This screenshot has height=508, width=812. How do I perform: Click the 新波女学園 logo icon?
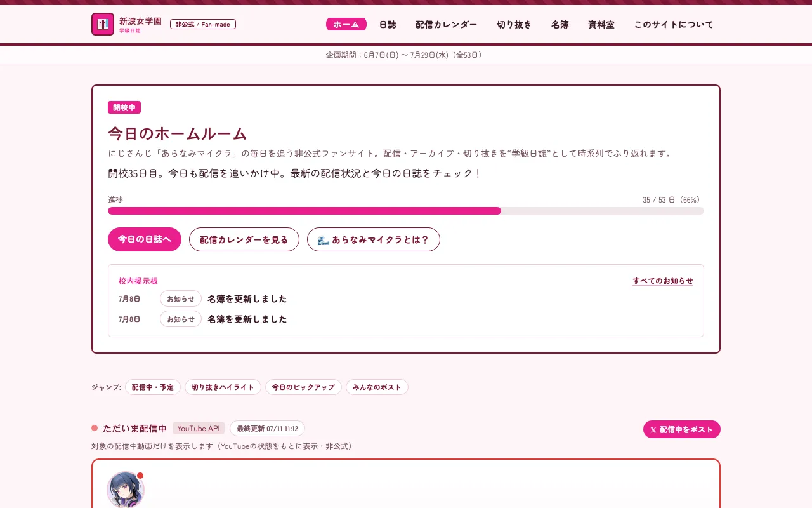pos(103,24)
